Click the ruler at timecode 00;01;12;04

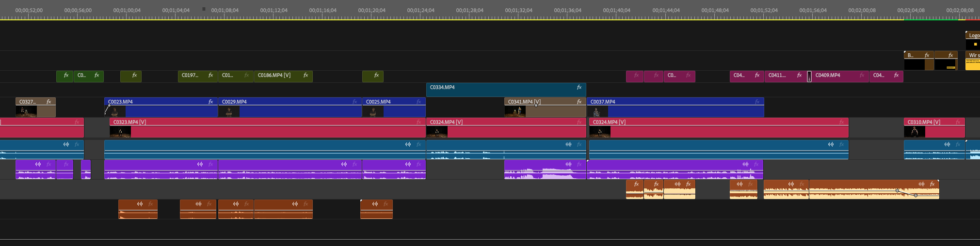[x=273, y=10]
